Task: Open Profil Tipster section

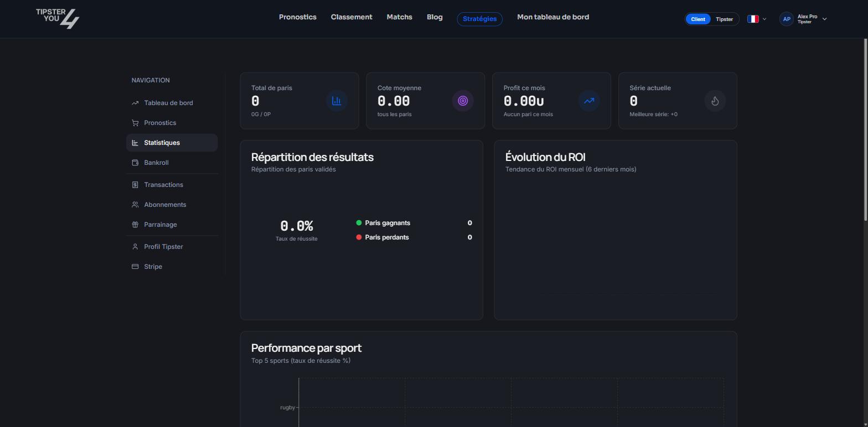Action: (172, 247)
